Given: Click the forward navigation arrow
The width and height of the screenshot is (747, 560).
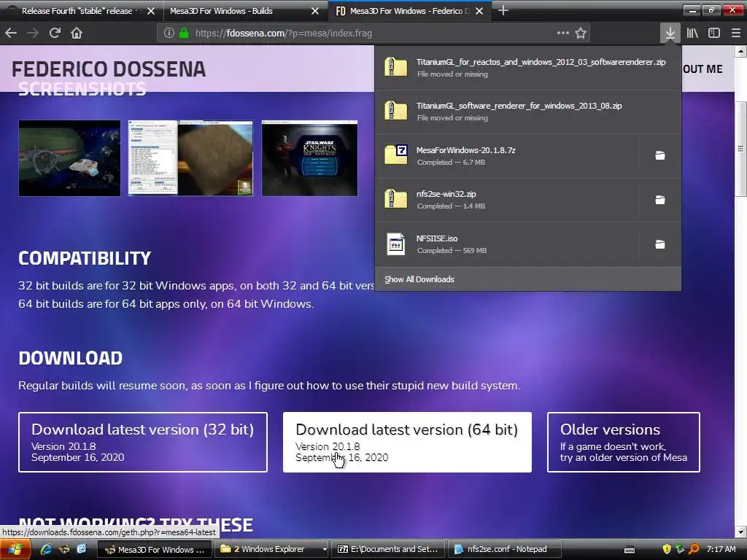Looking at the screenshot, I should pyautogui.click(x=32, y=33).
